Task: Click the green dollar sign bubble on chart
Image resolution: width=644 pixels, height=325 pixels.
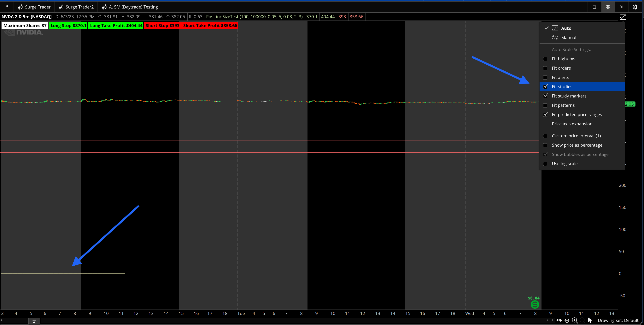Action: pos(535,304)
